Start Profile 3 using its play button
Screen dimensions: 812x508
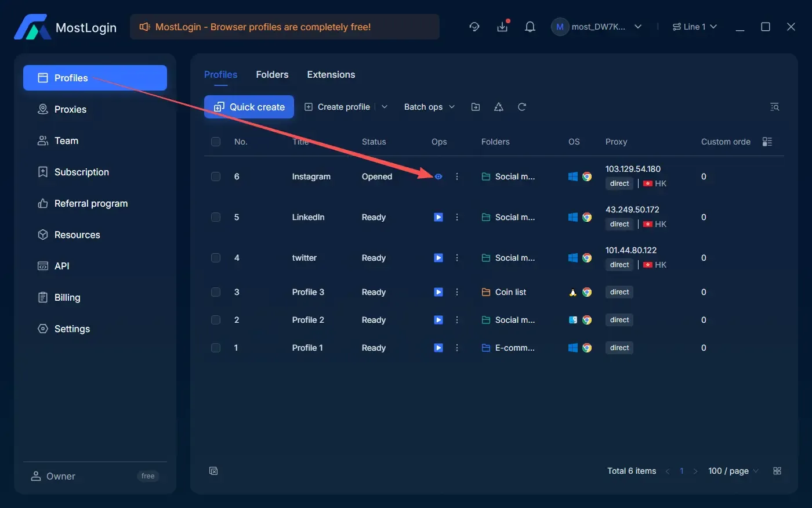tap(438, 292)
